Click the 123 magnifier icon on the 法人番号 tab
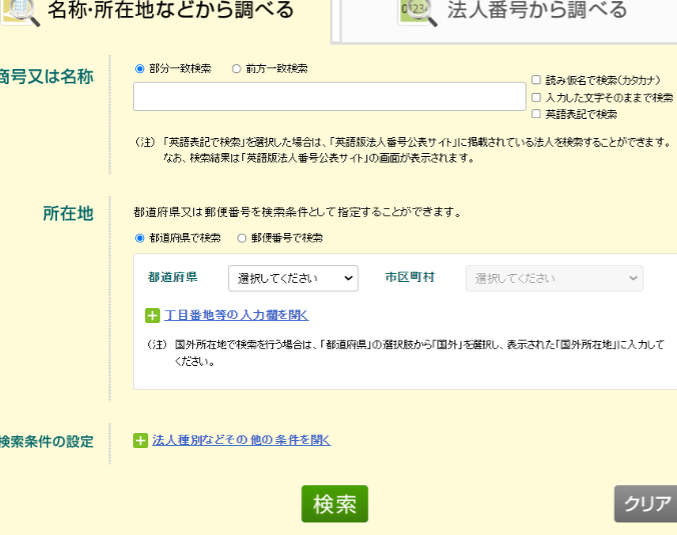 (416, 11)
